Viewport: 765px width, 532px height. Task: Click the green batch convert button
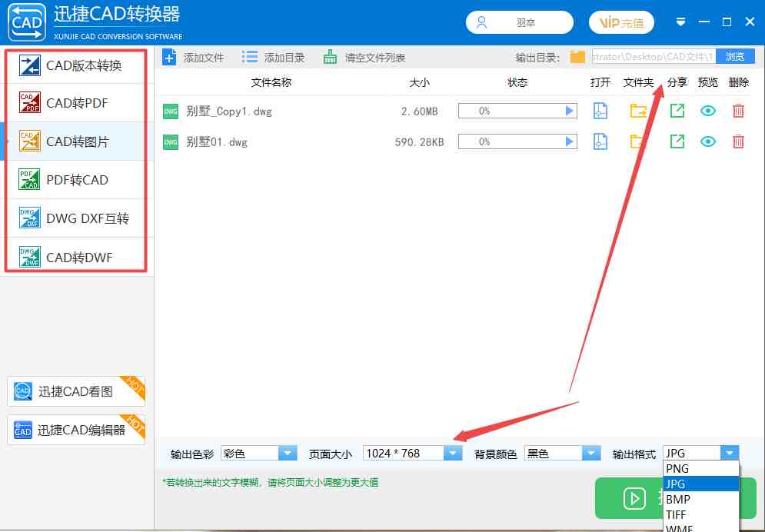pyautogui.click(x=629, y=498)
